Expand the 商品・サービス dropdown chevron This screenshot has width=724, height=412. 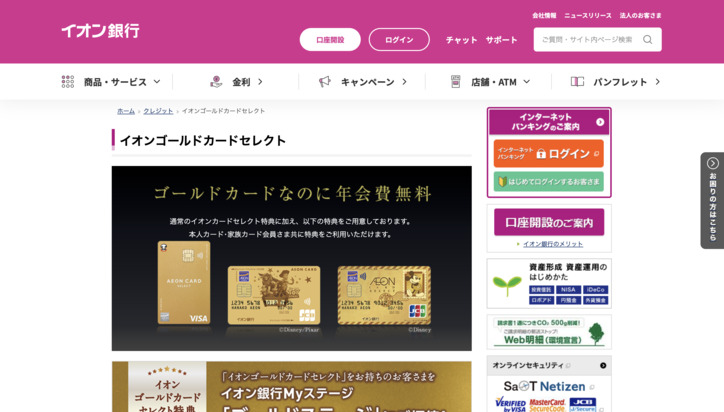(157, 82)
